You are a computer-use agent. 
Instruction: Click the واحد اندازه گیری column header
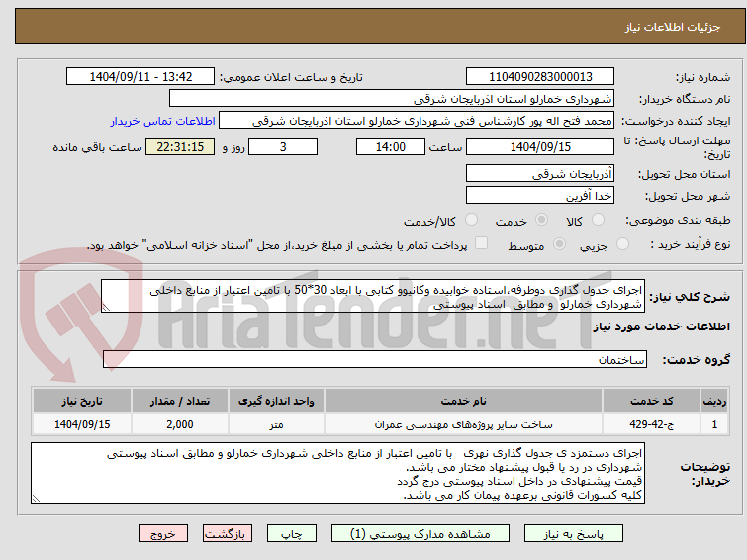276,401
